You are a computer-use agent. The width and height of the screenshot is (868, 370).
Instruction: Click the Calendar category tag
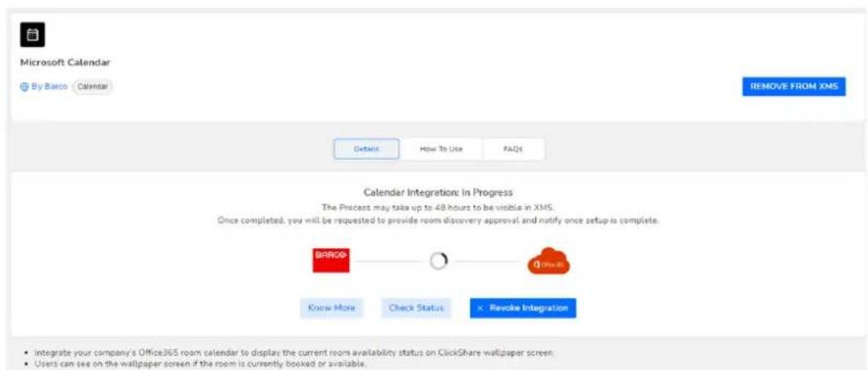pos(92,87)
